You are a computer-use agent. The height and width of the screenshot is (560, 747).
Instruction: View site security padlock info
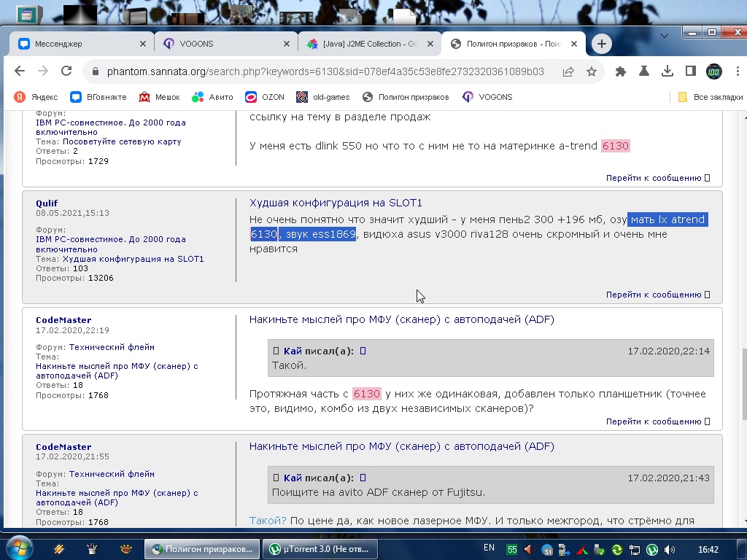pos(96,71)
